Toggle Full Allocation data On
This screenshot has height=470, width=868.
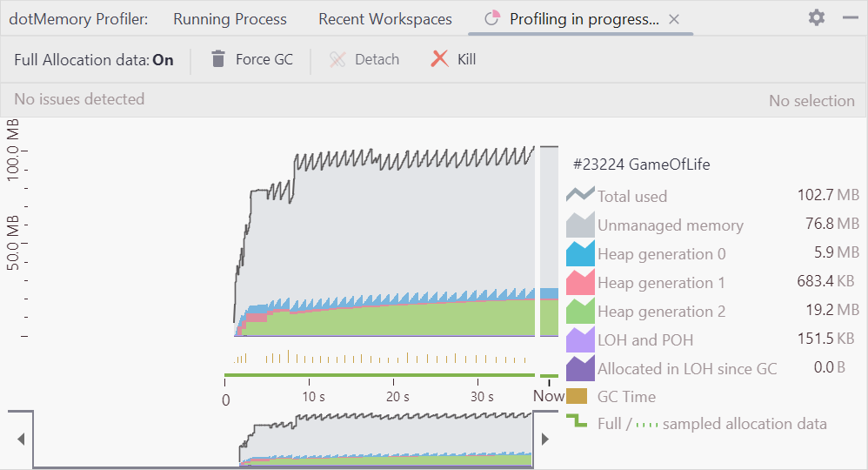point(163,60)
